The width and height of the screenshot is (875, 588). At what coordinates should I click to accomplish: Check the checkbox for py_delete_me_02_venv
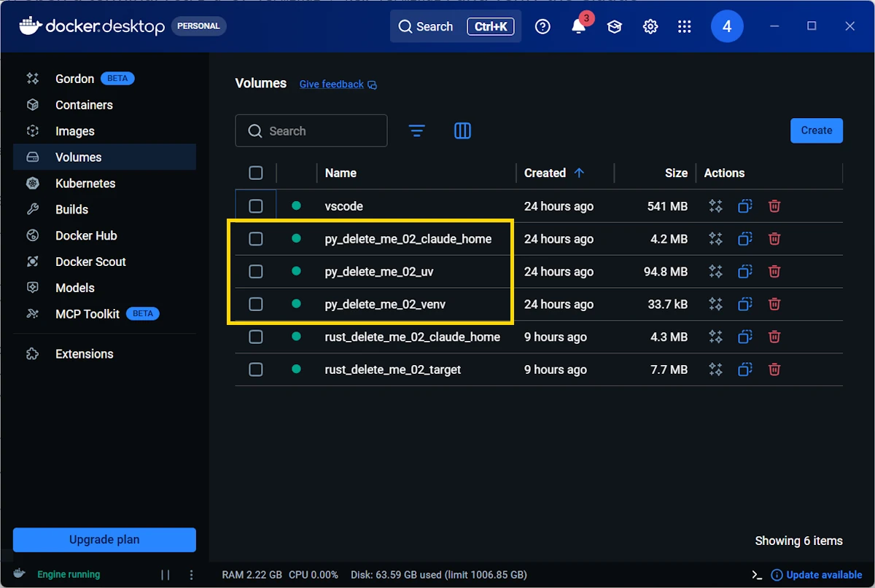(x=256, y=304)
